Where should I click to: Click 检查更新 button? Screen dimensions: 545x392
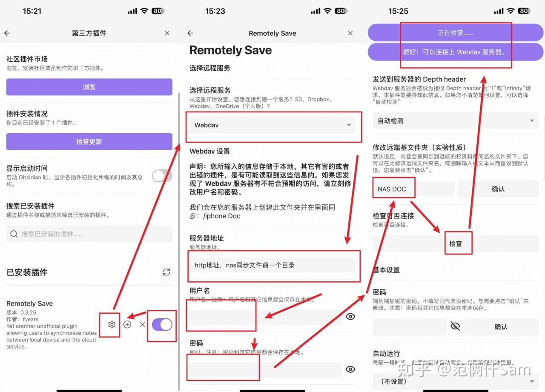point(89,141)
